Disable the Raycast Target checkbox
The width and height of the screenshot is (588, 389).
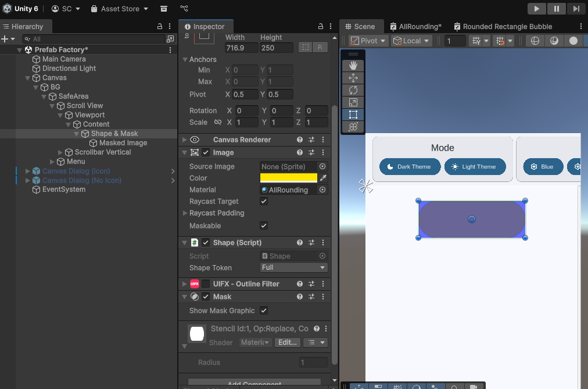click(x=263, y=201)
